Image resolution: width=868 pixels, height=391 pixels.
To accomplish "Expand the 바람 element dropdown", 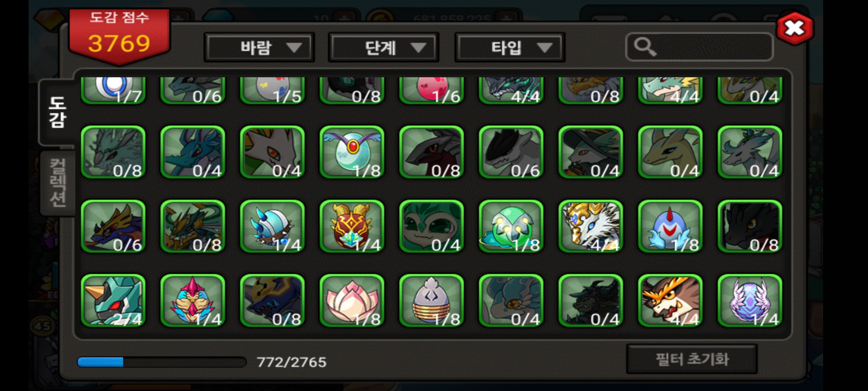I will pos(259,47).
